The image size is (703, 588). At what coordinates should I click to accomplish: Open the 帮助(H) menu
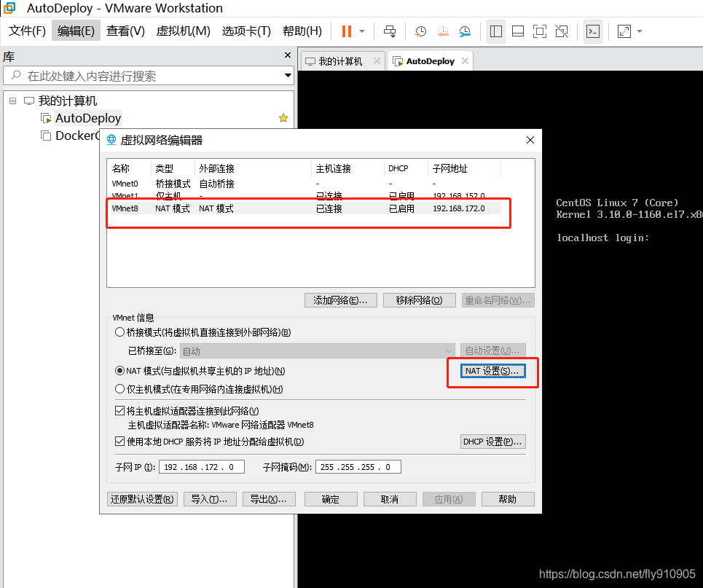[302, 31]
